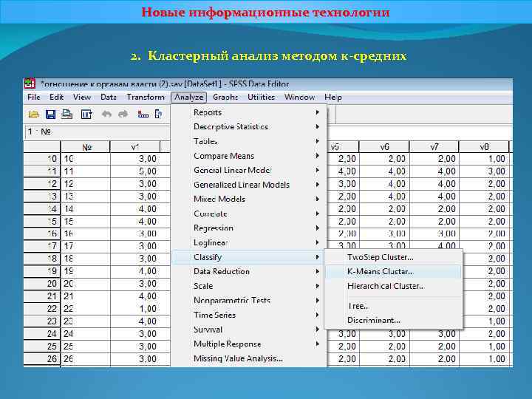Click the Print icon in toolbar
Screen dimensions: 532x399
click(66, 115)
